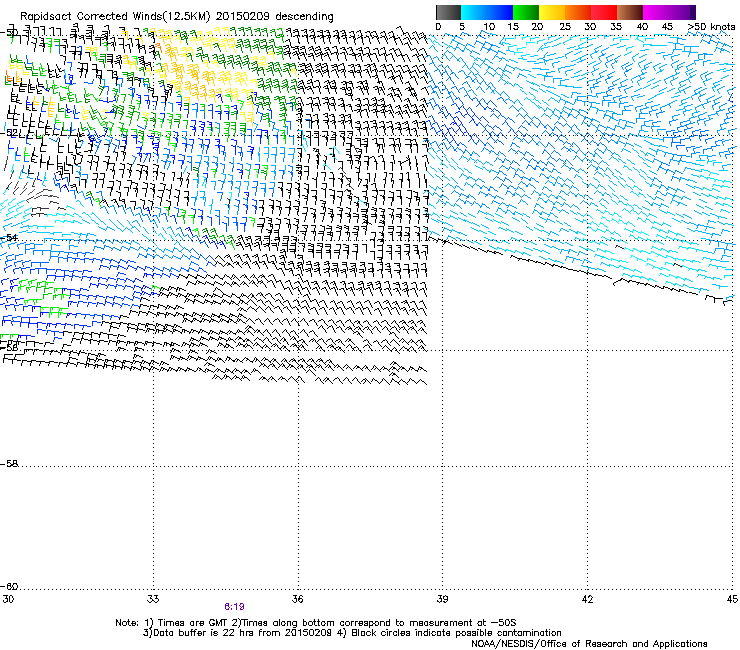
Task: Click the latitude label '-52'
Action: point(9,133)
